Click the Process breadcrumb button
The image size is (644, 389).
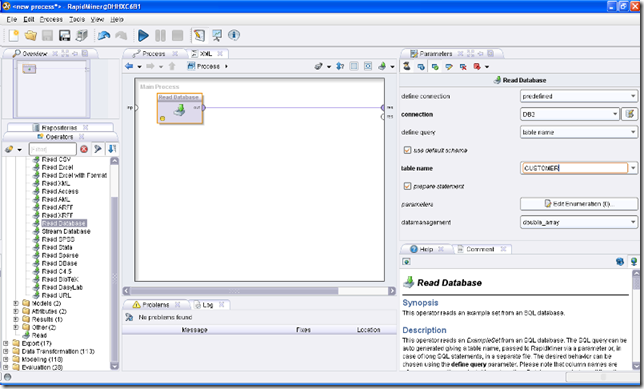[204, 66]
